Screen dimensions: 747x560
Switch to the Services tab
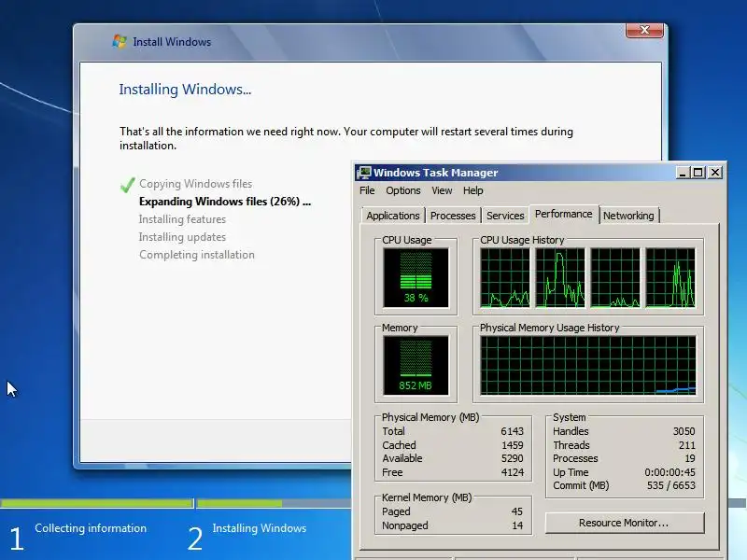[505, 216]
